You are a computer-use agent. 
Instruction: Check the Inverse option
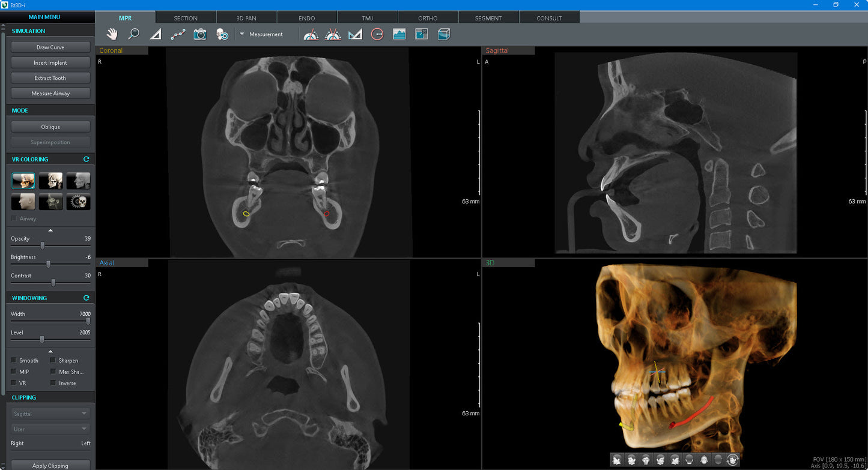coord(53,383)
